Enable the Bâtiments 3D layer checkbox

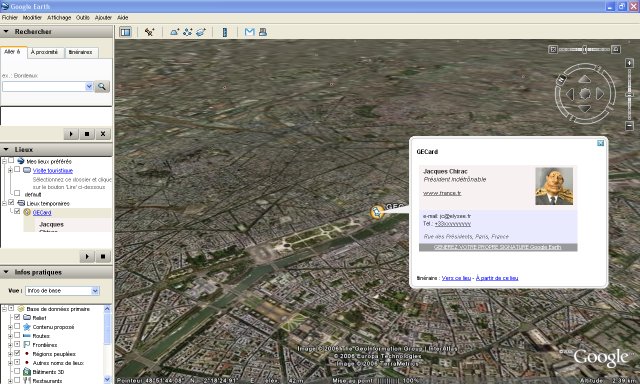pos(17,371)
